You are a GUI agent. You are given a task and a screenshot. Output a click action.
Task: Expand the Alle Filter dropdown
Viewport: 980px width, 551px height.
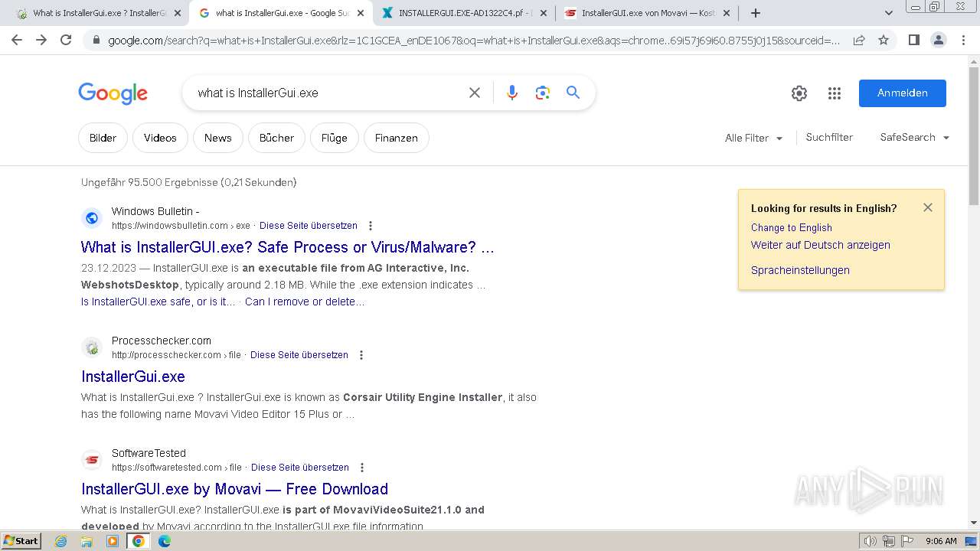pos(754,139)
